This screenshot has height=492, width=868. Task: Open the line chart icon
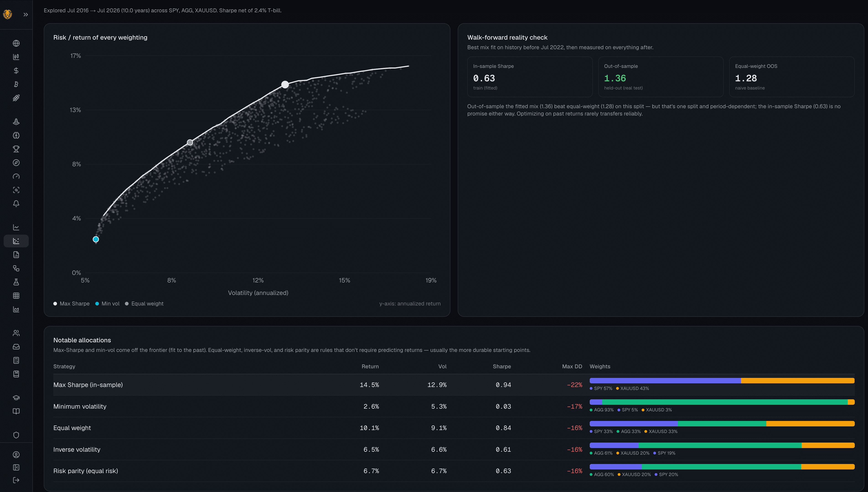click(x=16, y=227)
